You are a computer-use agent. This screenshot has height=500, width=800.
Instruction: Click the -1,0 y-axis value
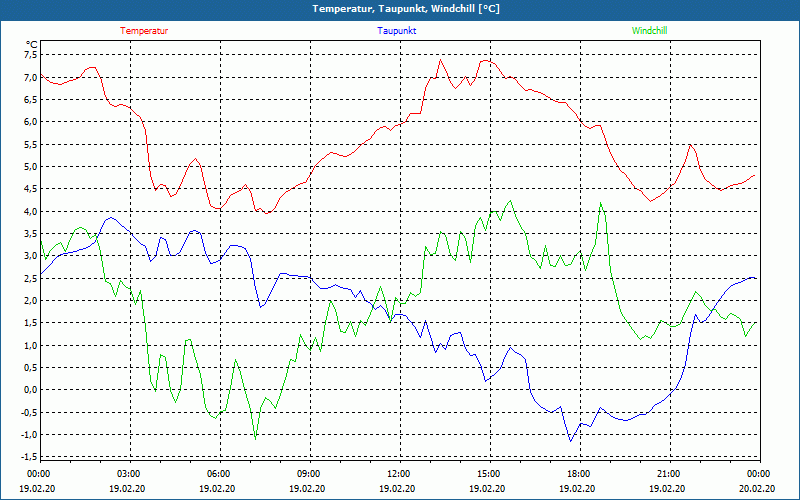(x=30, y=435)
